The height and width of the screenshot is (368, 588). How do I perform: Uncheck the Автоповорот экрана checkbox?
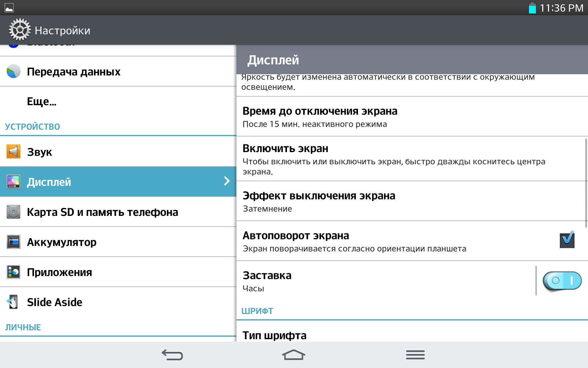click(567, 240)
